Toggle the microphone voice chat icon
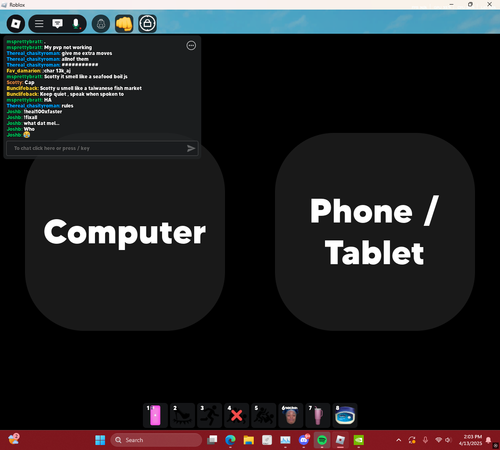The width and height of the screenshot is (500, 450). coord(76,24)
